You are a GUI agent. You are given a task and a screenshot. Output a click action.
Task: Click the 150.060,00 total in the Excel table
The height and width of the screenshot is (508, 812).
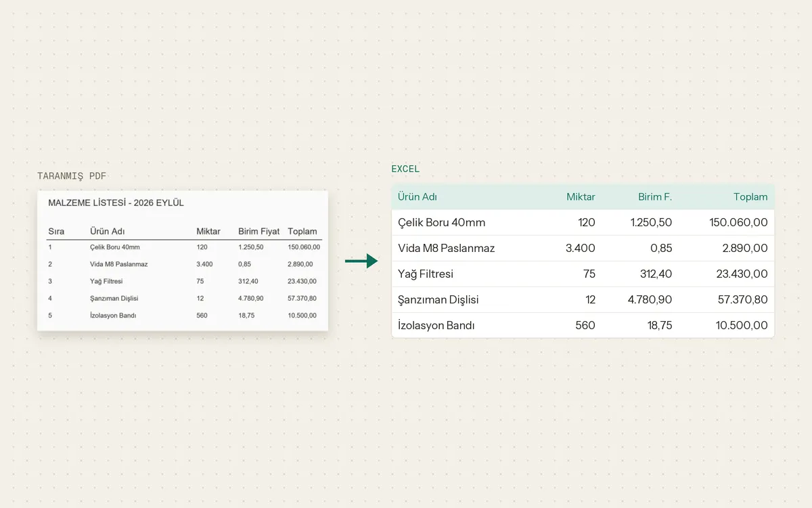click(x=738, y=222)
